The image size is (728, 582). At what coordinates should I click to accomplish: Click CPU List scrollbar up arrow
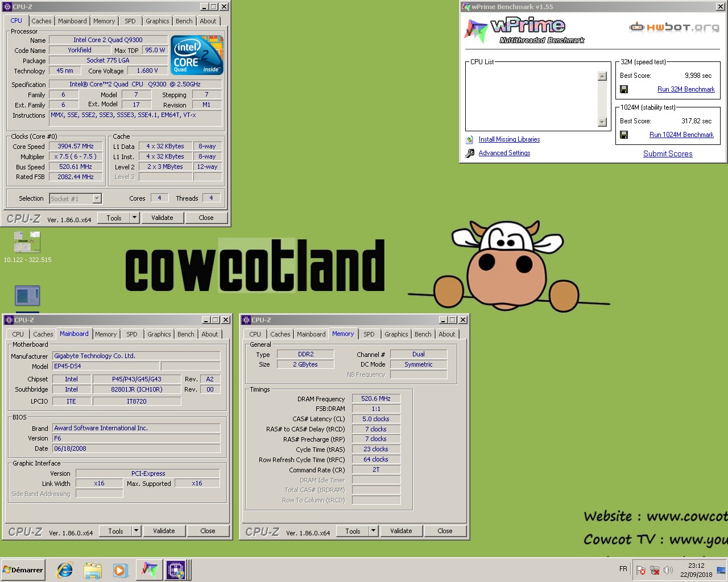pyautogui.click(x=602, y=76)
